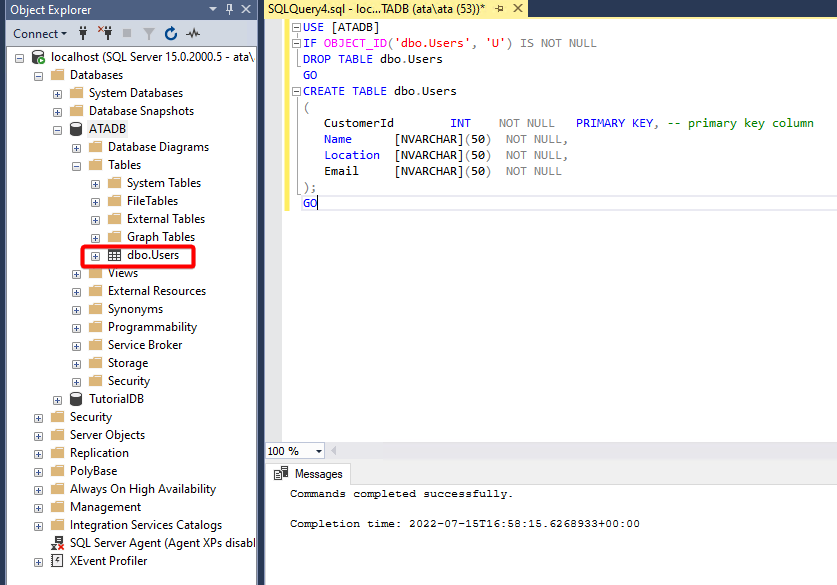Viewport: 837px width, 585px height.
Task: Click the Activity Monitor pulse icon
Action: point(193,34)
